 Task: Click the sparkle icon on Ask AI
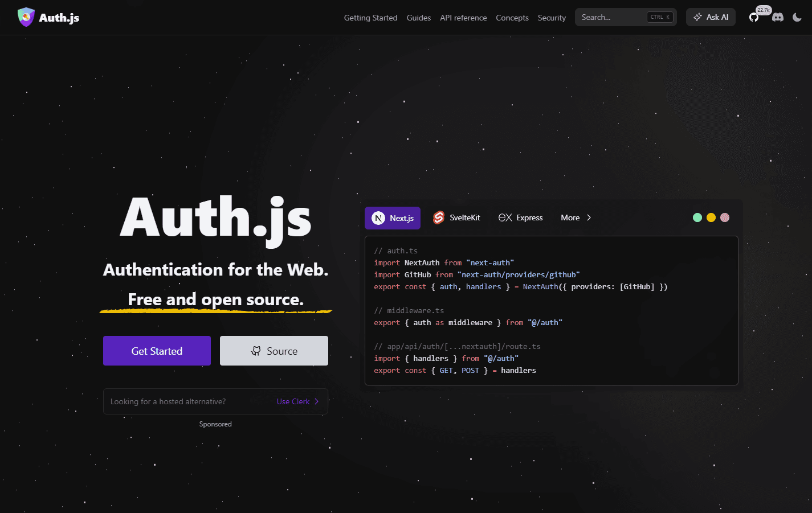[x=697, y=18]
